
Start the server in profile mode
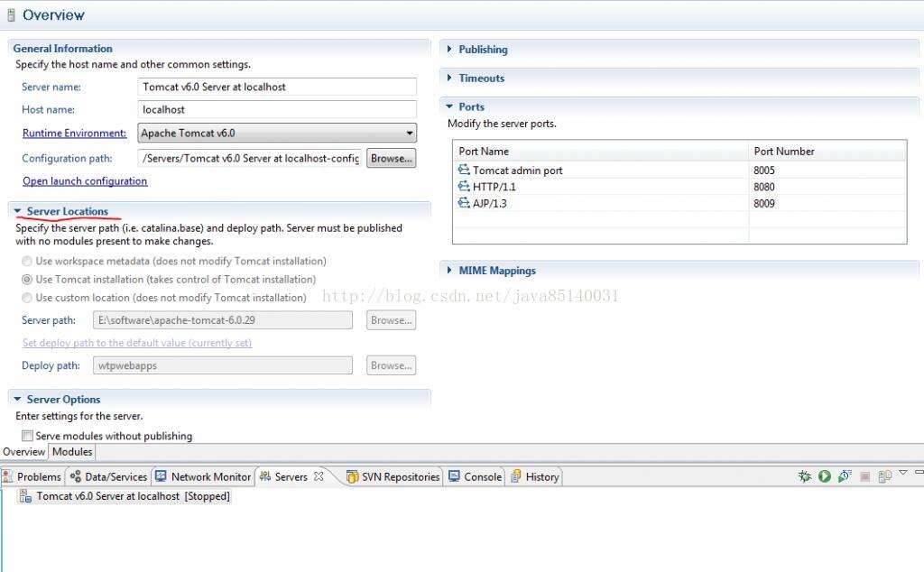[x=845, y=476]
